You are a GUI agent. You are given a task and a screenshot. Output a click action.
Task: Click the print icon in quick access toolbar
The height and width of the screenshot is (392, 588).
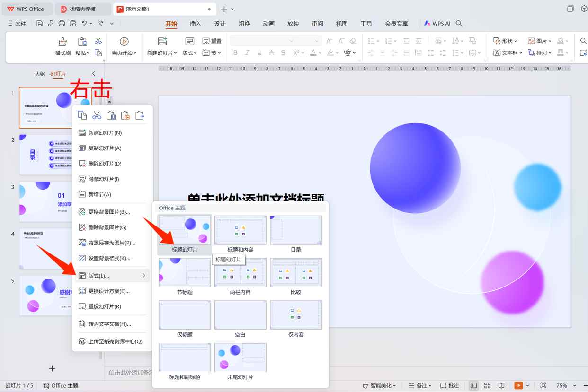[62, 23]
